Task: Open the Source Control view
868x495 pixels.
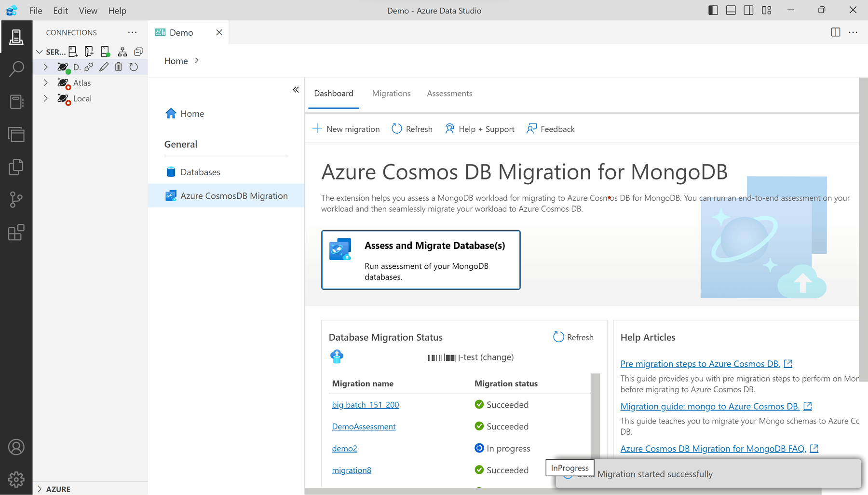Action: point(16,199)
